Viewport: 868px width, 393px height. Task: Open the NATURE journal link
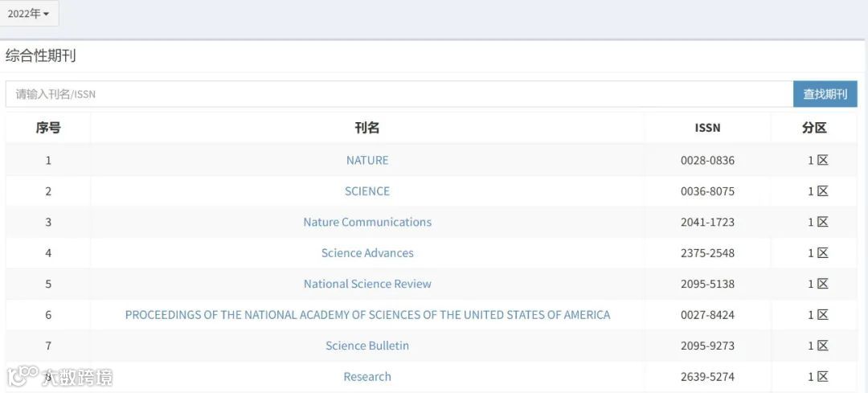click(367, 160)
